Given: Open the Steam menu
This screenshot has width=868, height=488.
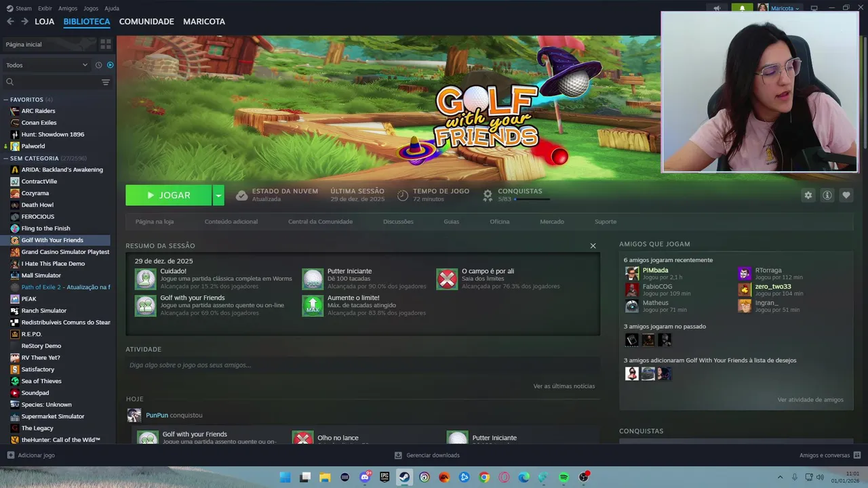Looking at the screenshot, I should tap(19, 8).
